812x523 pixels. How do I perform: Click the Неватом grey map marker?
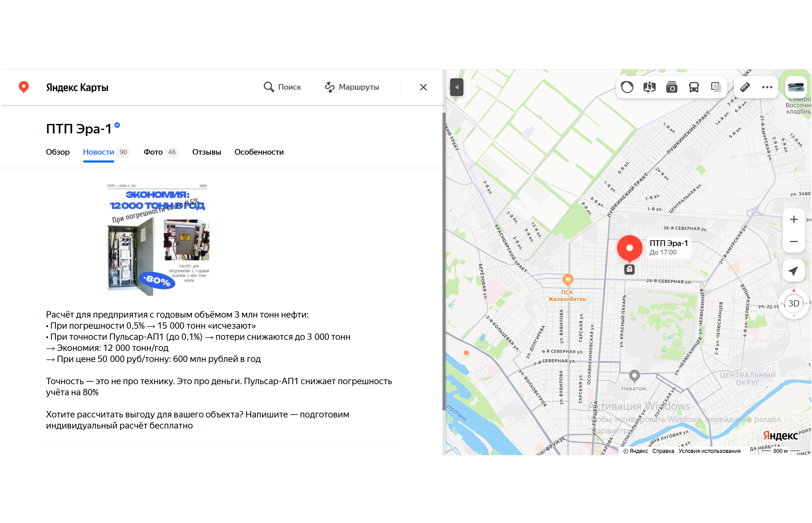click(x=634, y=376)
